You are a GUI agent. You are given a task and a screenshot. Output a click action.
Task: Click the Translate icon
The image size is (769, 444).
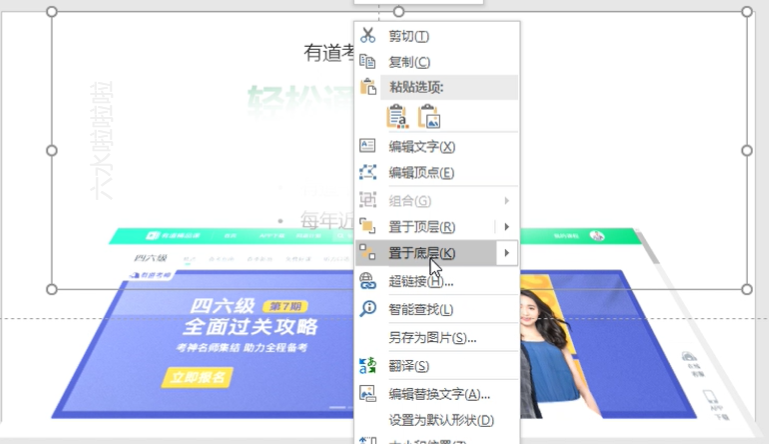[367, 365]
